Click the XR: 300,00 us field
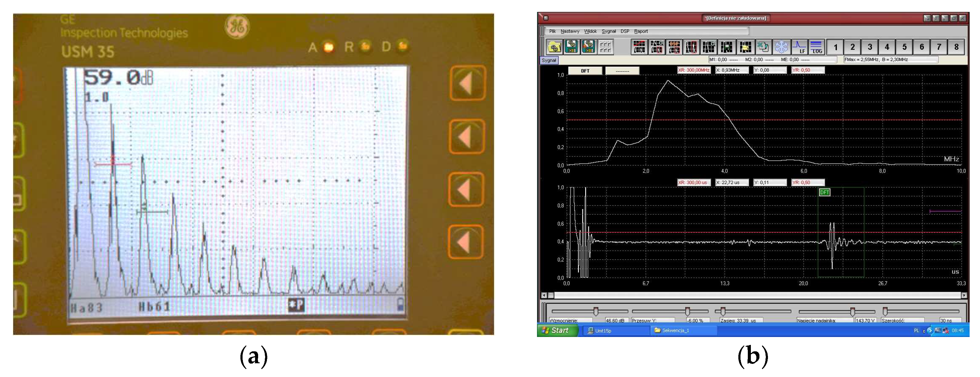980x377 pixels. (694, 182)
